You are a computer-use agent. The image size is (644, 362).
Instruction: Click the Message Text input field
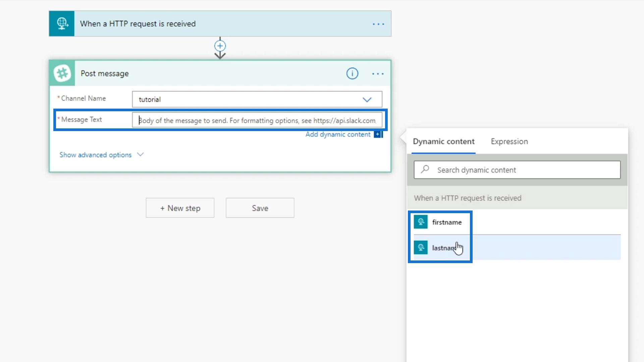tap(257, 120)
